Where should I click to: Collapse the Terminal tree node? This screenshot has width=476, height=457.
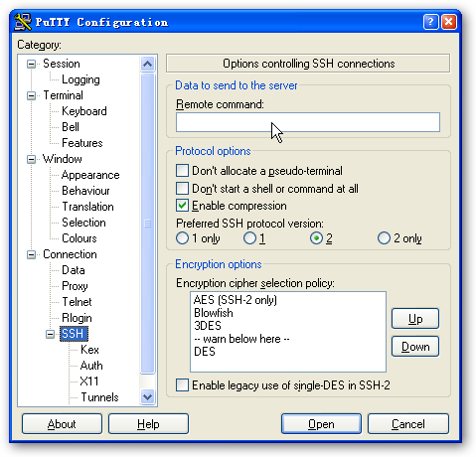(x=31, y=95)
